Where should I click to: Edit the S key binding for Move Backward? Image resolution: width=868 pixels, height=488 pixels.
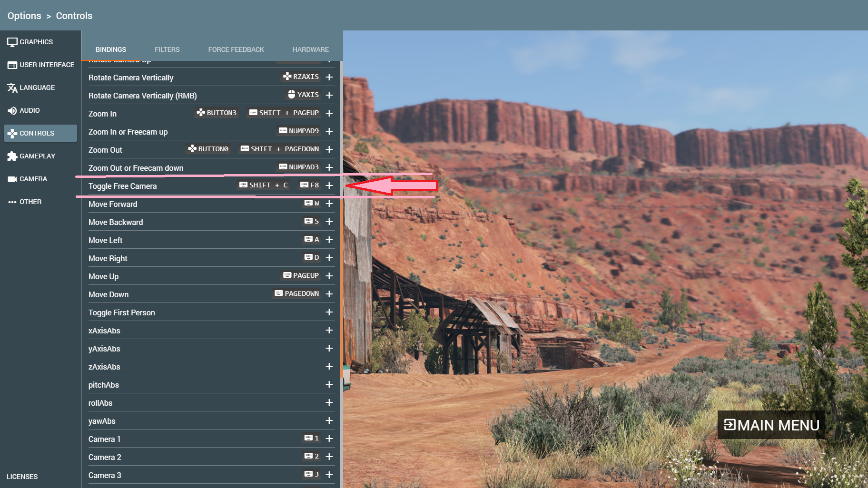pyautogui.click(x=312, y=221)
